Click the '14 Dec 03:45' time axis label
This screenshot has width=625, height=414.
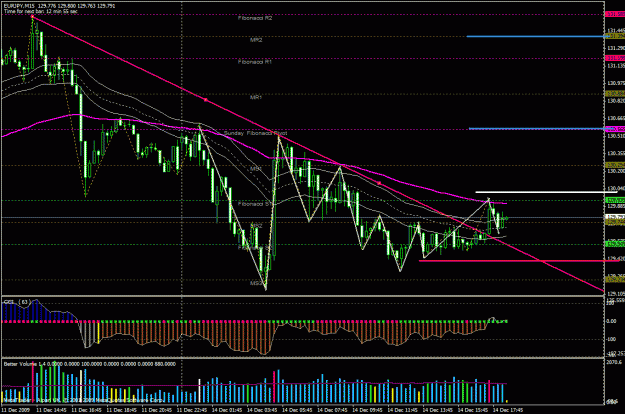pyautogui.click(x=262, y=410)
